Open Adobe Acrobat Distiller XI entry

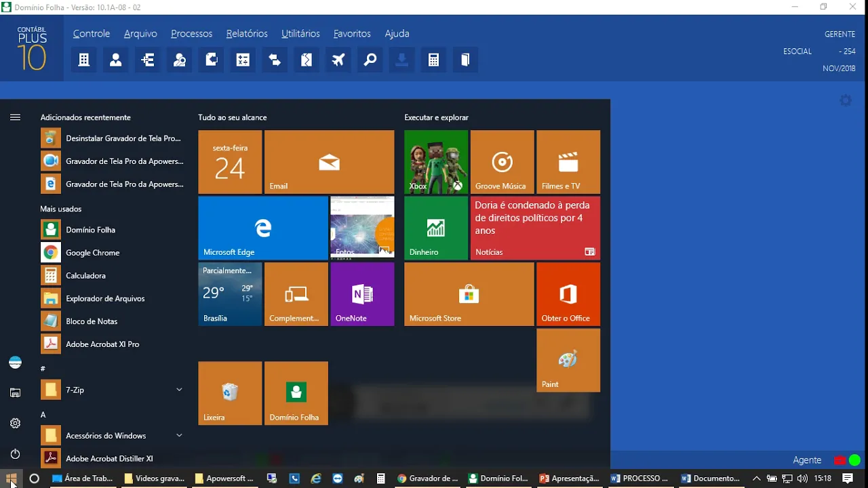tap(112, 458)
